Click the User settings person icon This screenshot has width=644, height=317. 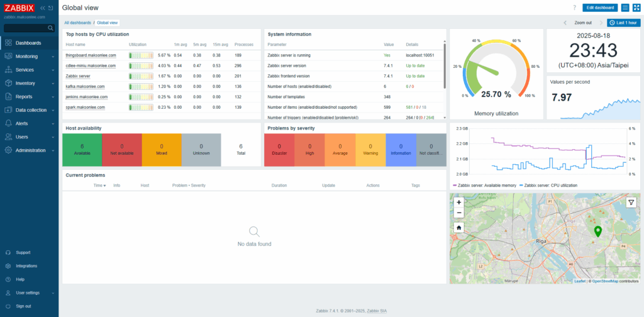pyautogui.click(x=8, y=292)
